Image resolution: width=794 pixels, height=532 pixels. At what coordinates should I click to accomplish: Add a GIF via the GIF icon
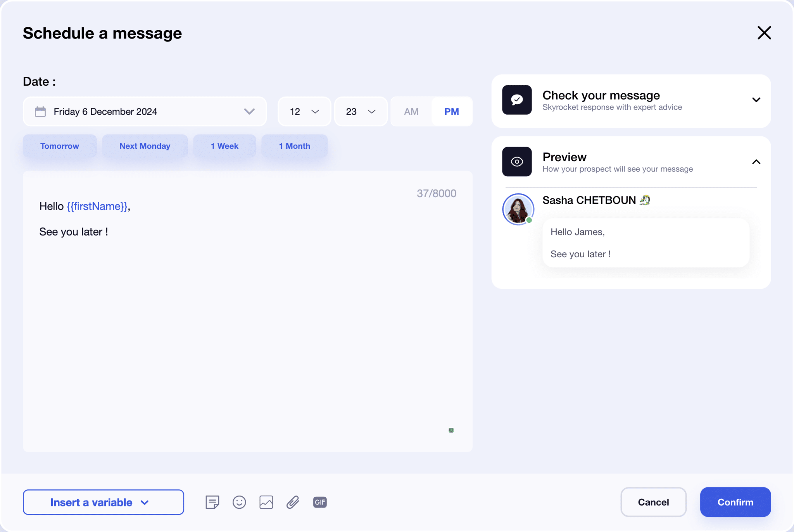click(x=319, y=502)
